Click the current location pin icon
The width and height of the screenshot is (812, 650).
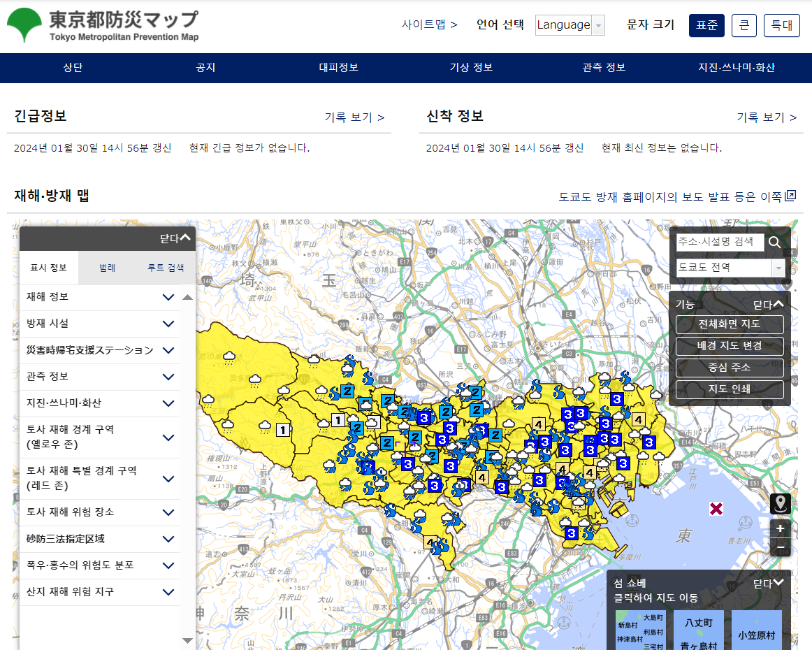tap(781, 503)
